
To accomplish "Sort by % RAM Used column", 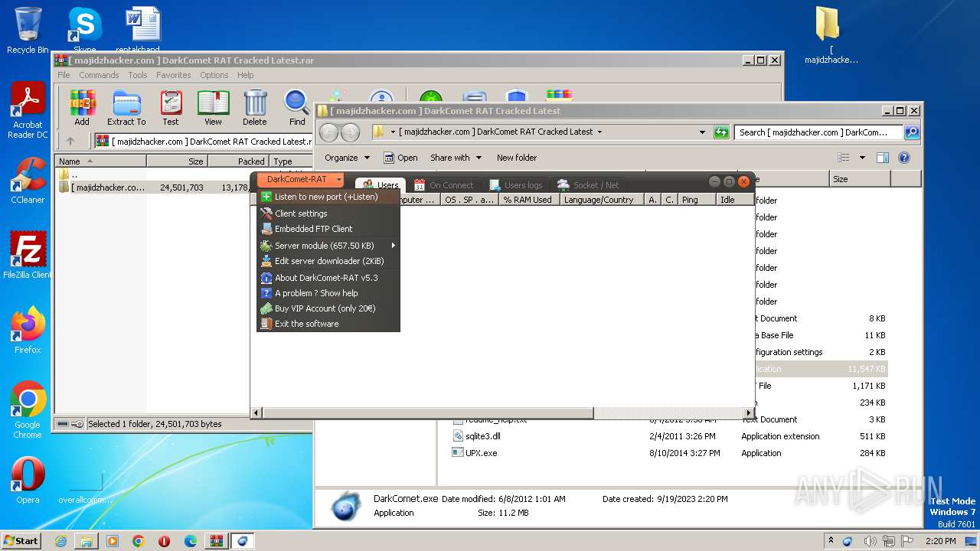I will coord(528,200).
